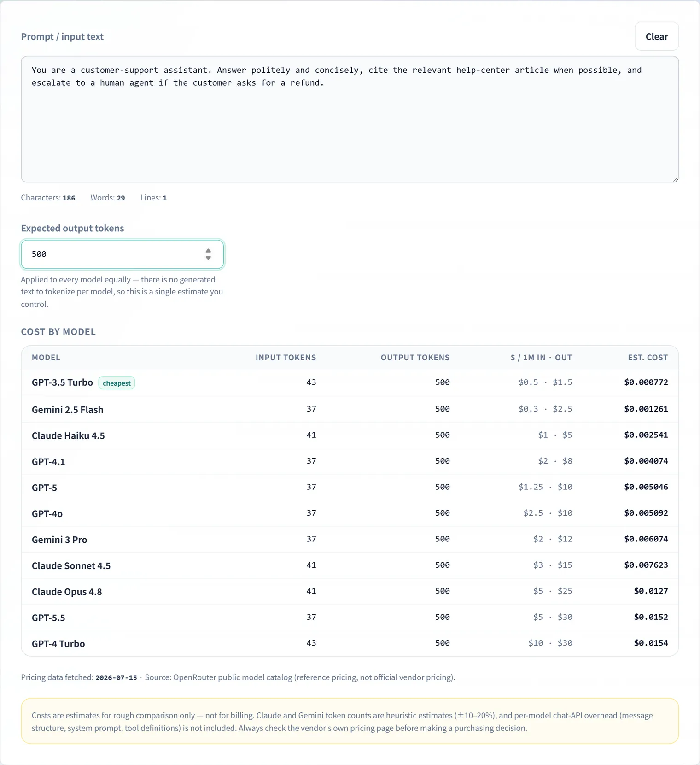Select the GPT-5.5 model name
700x765 pixels.
[48, 618]
